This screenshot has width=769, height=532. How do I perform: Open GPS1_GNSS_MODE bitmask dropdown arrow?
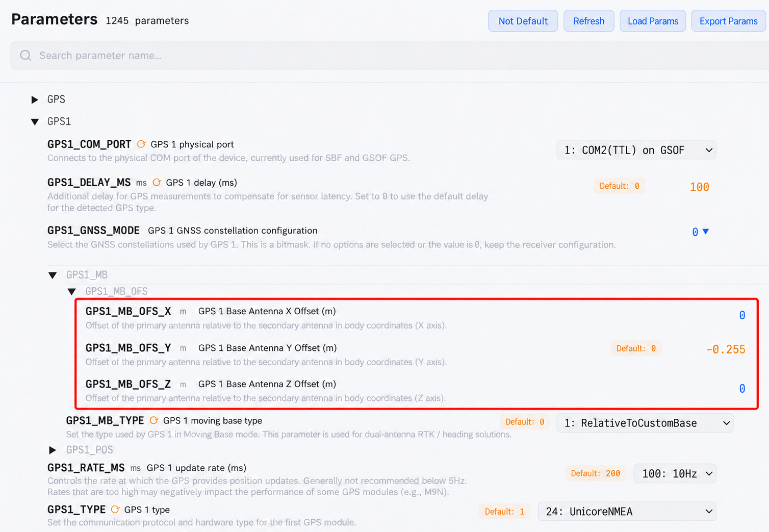click(706, 232)
